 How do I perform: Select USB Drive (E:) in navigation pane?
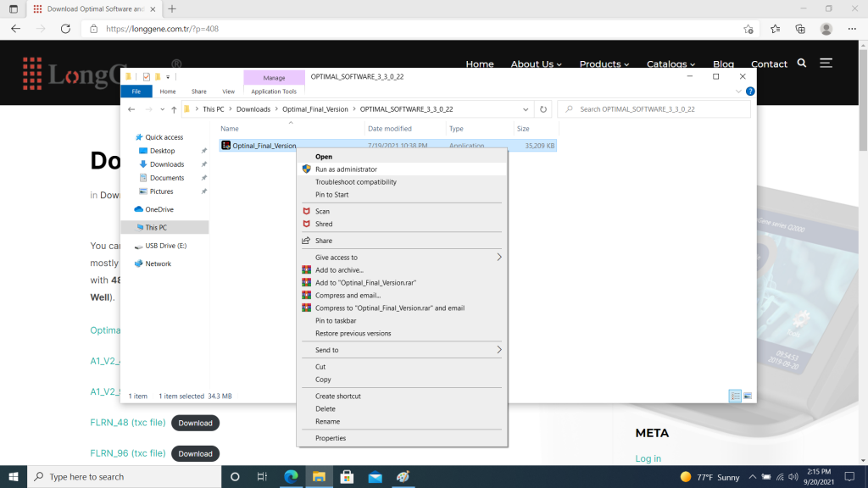[165, 246]
